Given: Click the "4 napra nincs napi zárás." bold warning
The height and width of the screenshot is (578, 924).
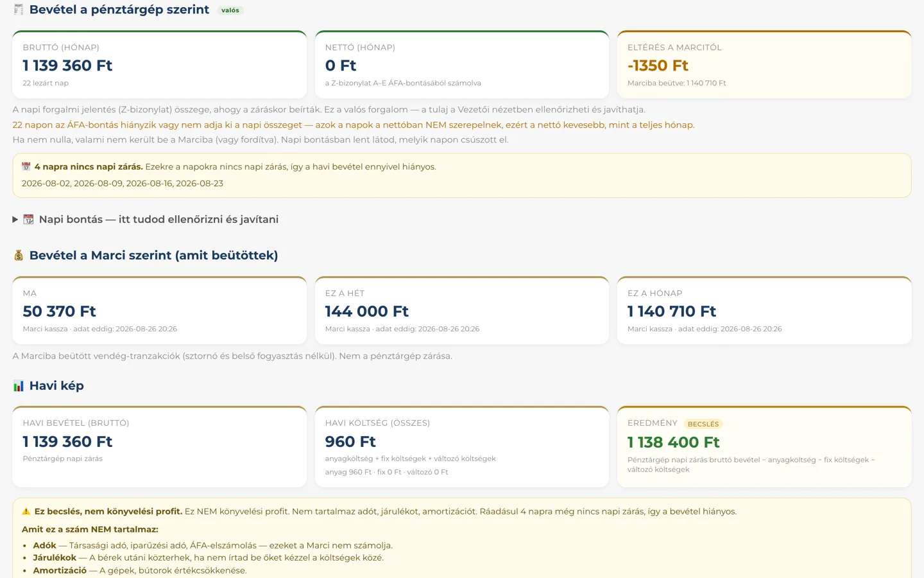Looking at the screenshot, I should 89,167.
